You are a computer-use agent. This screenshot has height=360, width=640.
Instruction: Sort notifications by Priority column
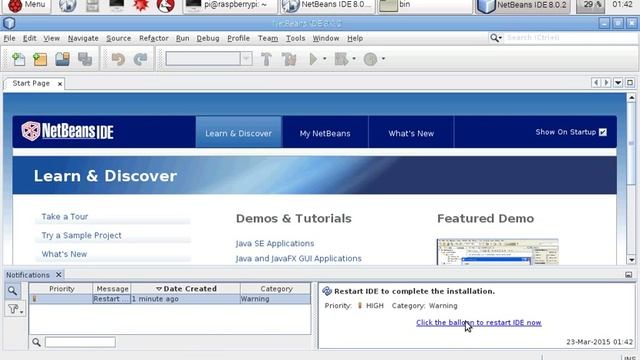click(61, 289)
